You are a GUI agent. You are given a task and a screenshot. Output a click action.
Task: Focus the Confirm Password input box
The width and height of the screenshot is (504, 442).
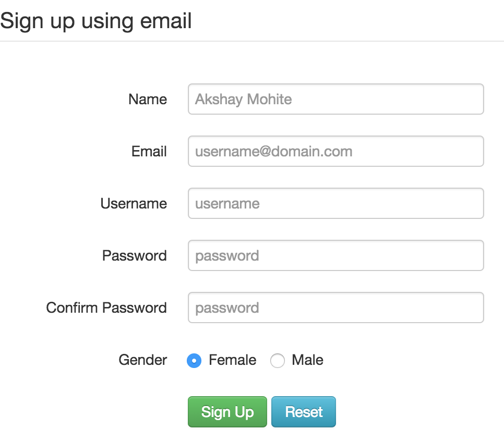coord(335,308)
